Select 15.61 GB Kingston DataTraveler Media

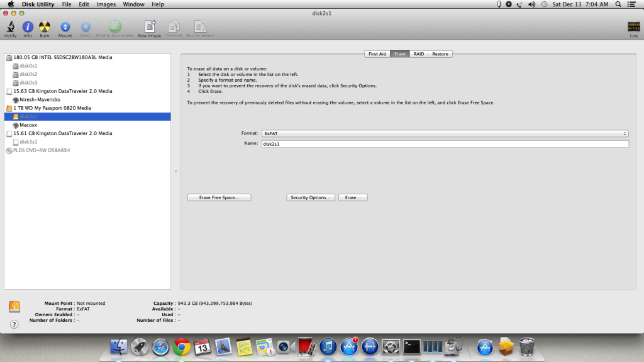coord(87,133)
